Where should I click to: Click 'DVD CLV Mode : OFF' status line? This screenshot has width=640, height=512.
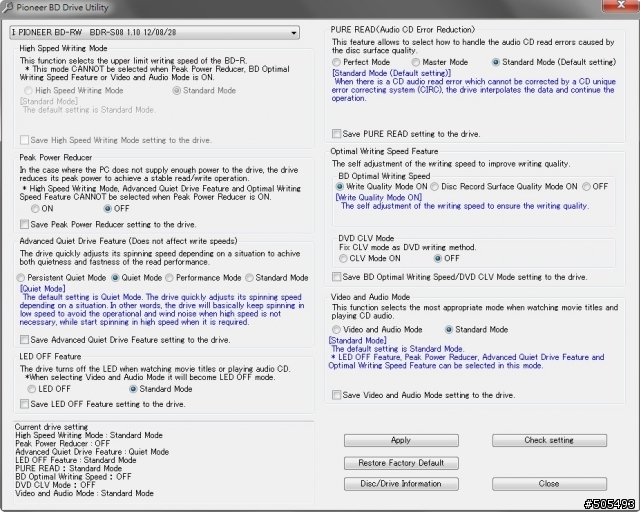point(56,485)
